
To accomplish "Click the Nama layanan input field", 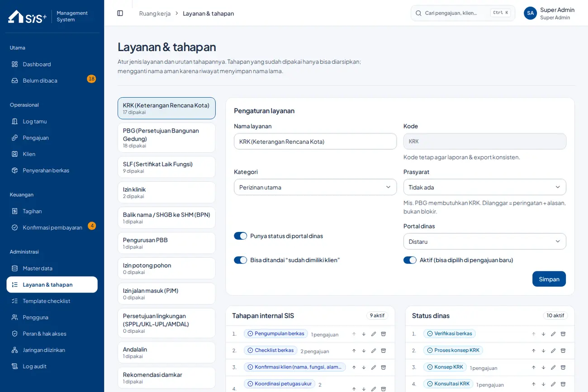I will (315, 142).
